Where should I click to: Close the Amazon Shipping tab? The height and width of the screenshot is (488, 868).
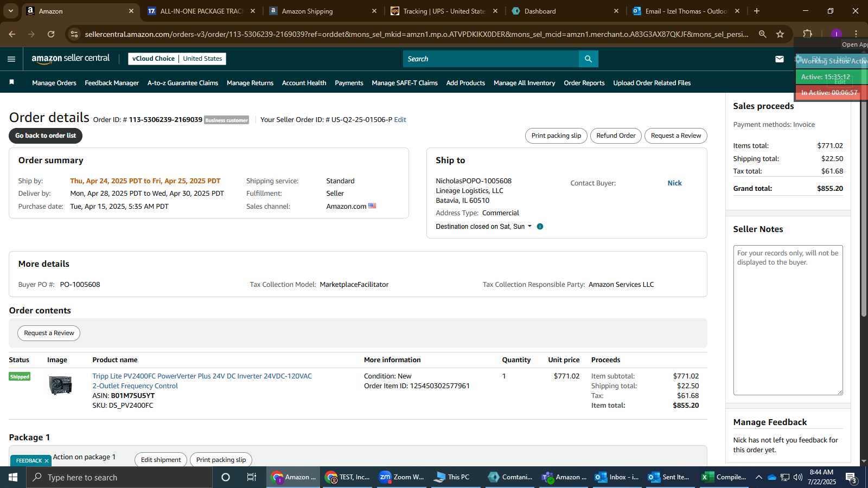374,11
